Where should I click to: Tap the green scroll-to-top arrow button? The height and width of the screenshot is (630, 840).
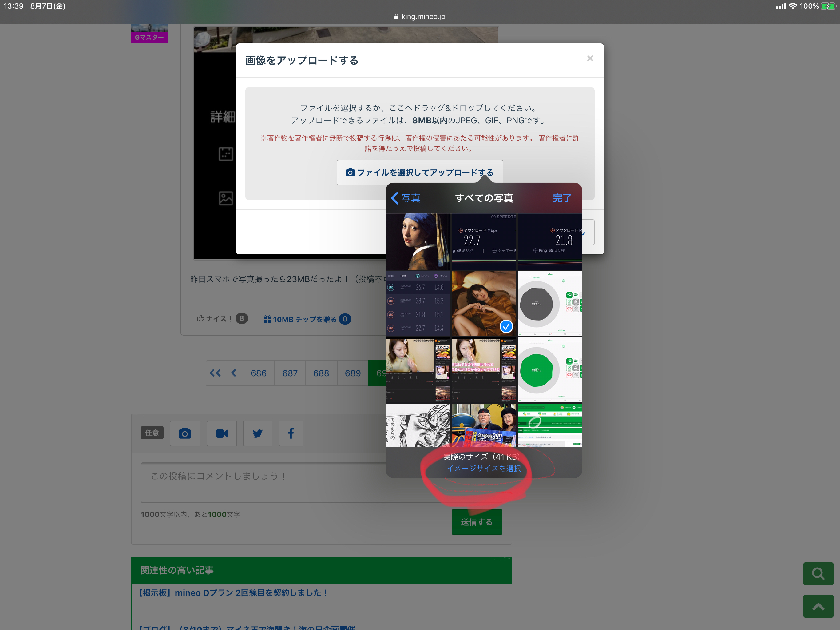(818, 606)
